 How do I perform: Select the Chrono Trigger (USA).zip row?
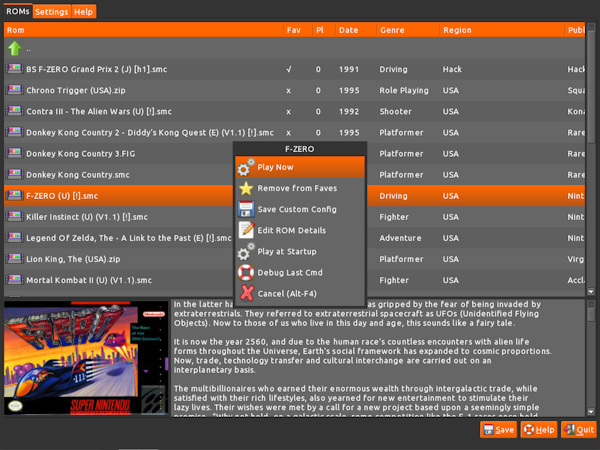[294, 90]
